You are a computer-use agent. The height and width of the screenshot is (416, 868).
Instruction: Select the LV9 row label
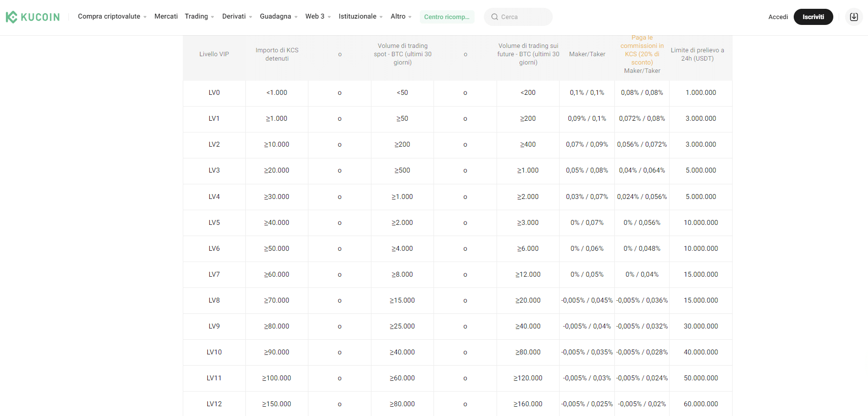click(x=214, y=327)
